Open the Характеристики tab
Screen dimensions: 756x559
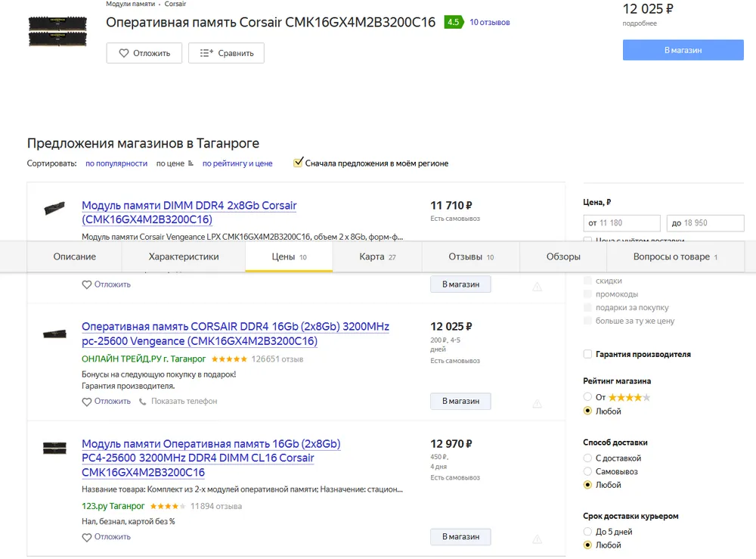[x=184, y=257]
